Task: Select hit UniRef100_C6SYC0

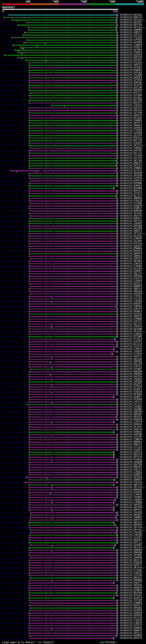Action: point(131,35)
